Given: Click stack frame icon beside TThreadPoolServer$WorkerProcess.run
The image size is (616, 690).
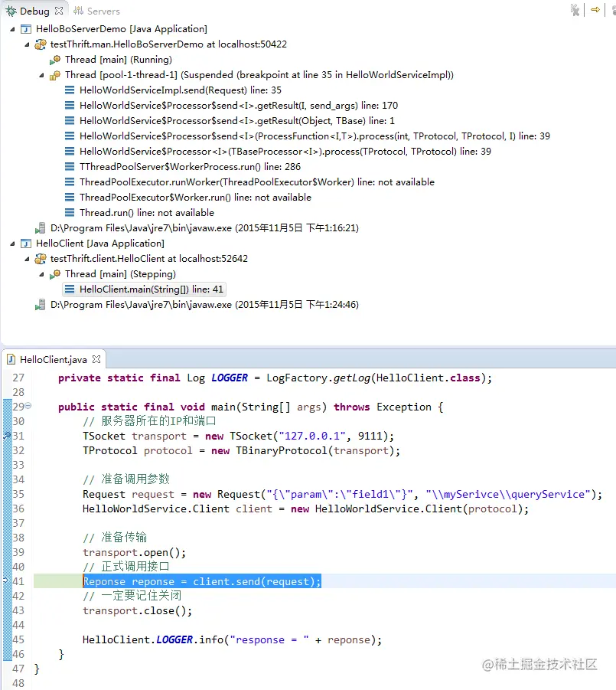Looking at the screenshot, I should [70, 167].
